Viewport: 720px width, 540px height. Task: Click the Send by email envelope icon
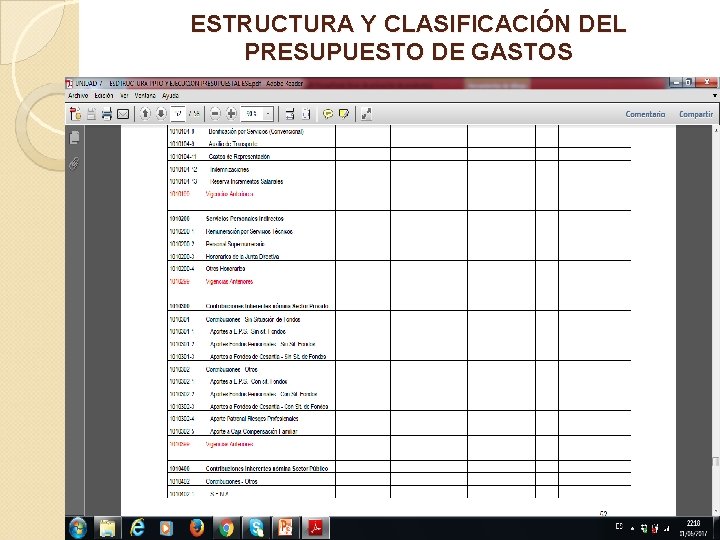click(x=123, y=113)
